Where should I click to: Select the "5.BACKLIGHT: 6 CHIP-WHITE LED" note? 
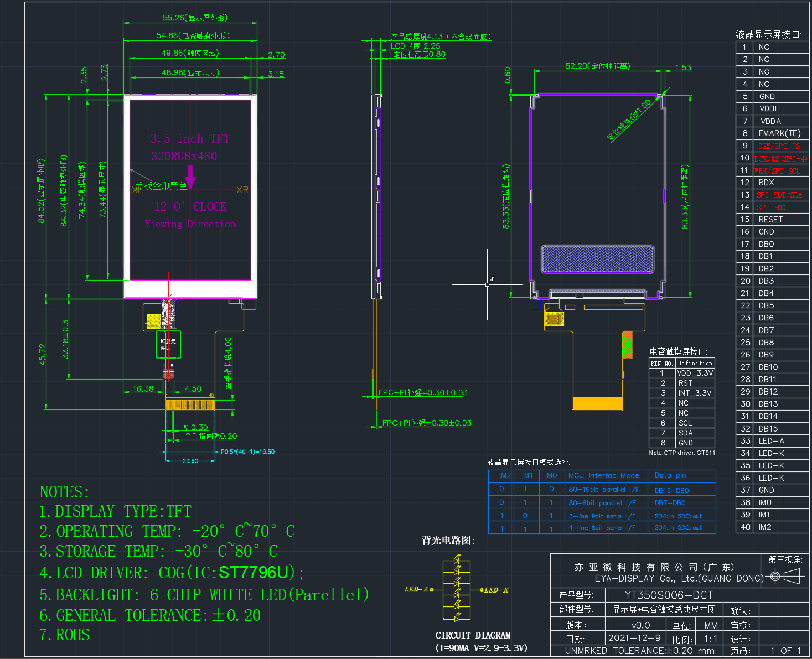point(204,595)
